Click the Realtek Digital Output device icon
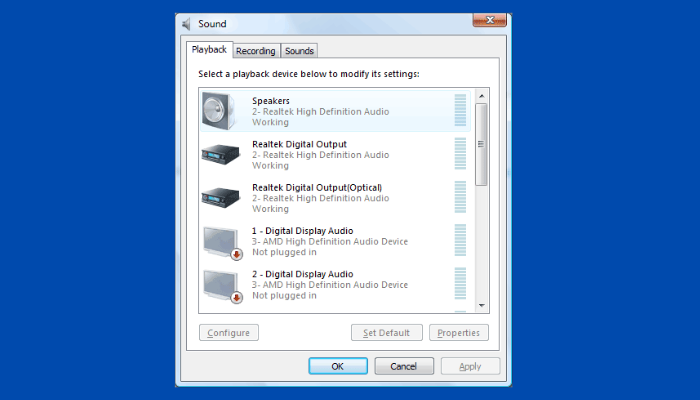Image resolution: width=700 pixels, height=400 pixels. 221,154
